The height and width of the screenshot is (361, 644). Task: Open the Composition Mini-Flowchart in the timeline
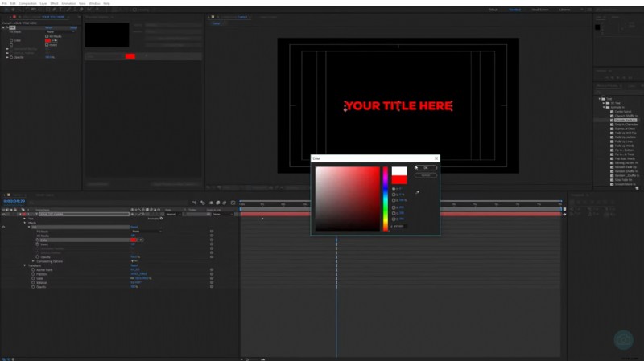194,203
